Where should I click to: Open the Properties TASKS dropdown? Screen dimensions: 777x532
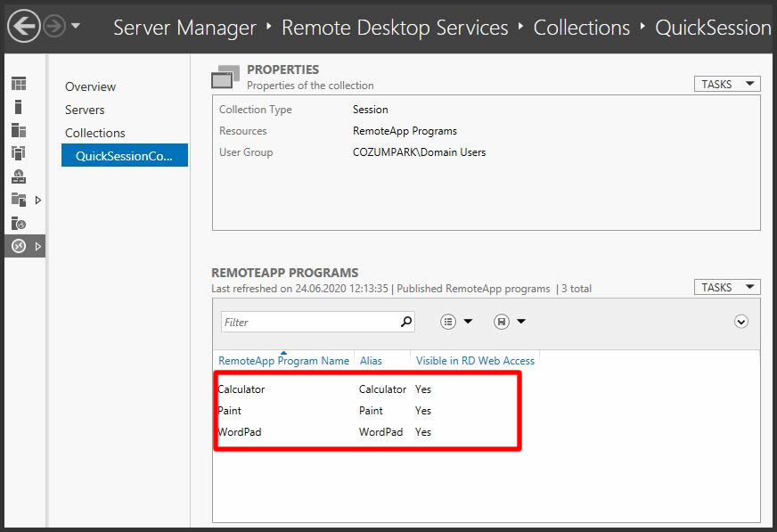(x=727, y=84)
